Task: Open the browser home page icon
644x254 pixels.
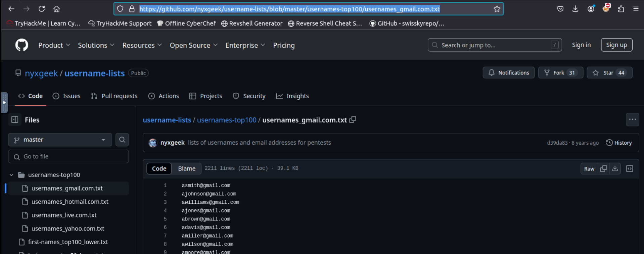Action: [x=56, y=9]
